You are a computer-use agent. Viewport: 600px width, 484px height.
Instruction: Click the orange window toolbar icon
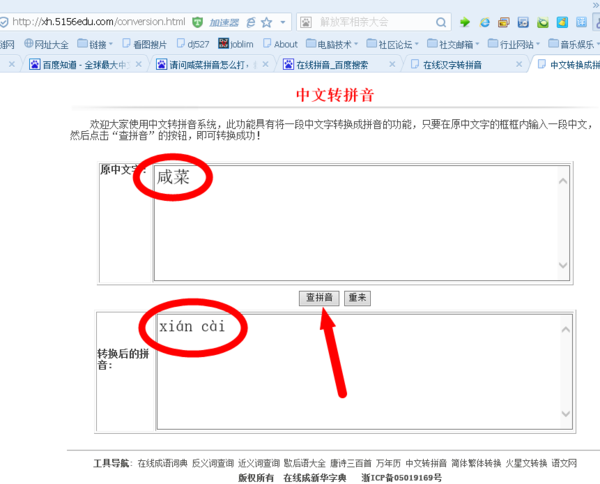click(504, 22)
